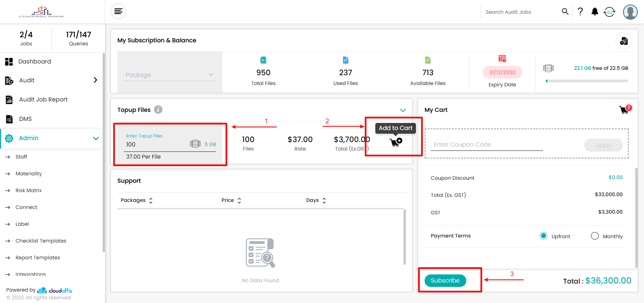Click the Subscribe button
The width and height of the screenshot is (644, 303).
(445, 280)
